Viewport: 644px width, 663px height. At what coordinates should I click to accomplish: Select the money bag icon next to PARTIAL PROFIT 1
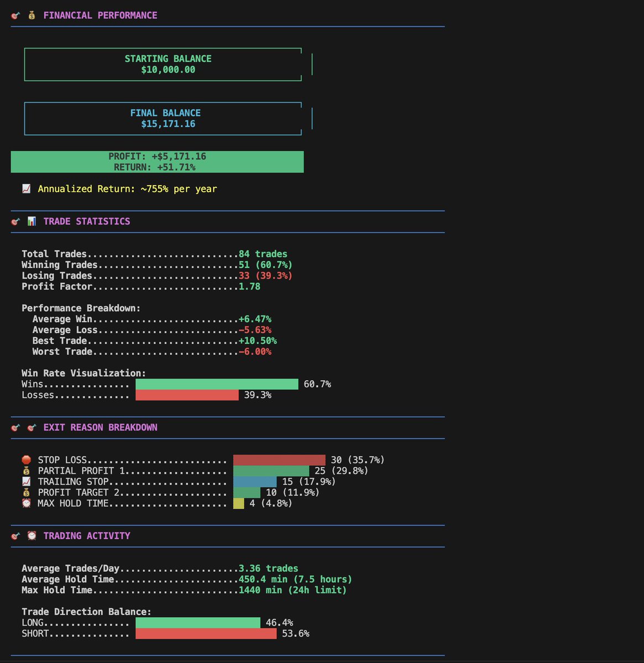click(x=25, y=470)
